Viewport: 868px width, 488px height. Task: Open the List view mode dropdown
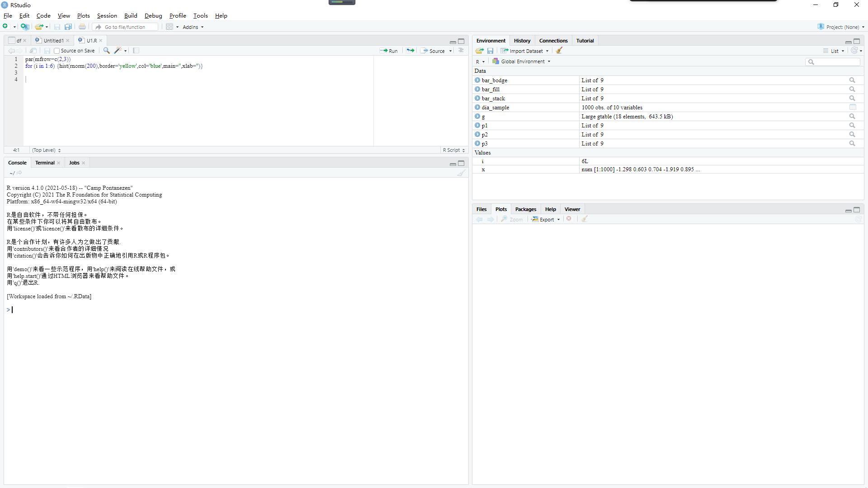834,51
